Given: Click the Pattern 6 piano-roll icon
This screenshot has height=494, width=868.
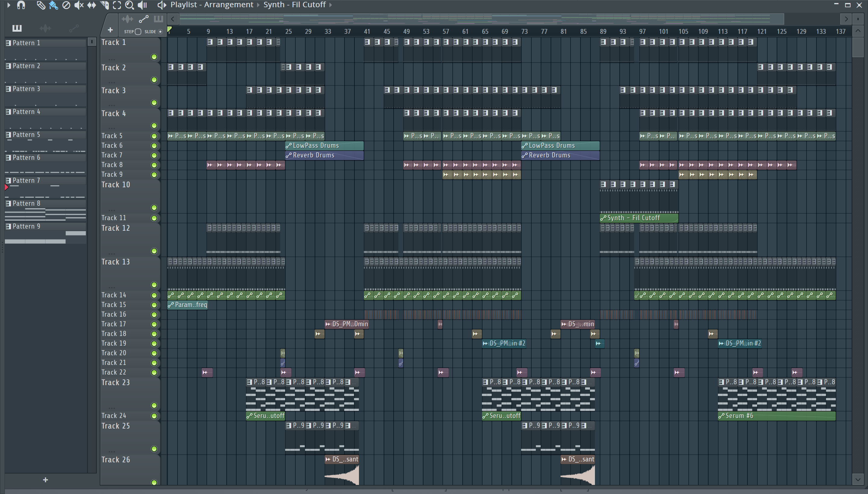Looking at the screenshot, I should [x=8, y=157].
